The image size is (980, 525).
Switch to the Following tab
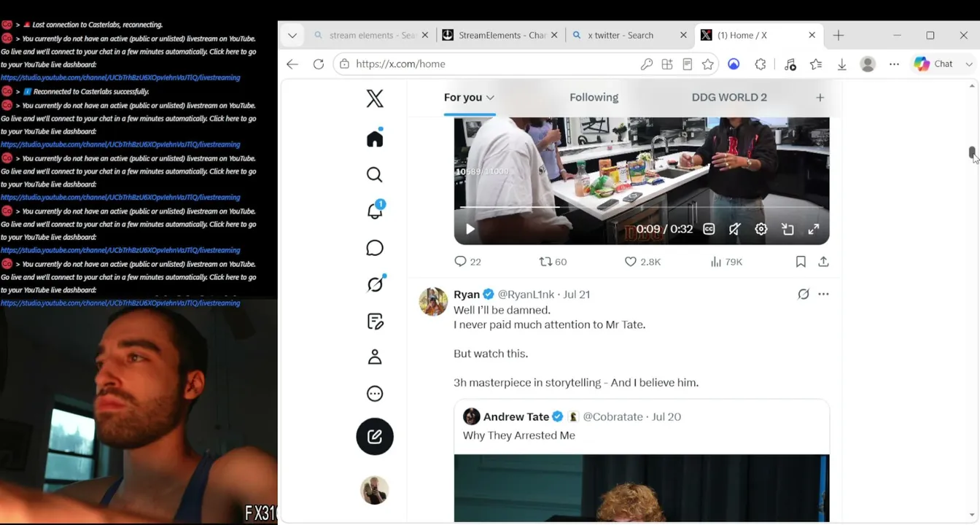(x=594, y=98)
